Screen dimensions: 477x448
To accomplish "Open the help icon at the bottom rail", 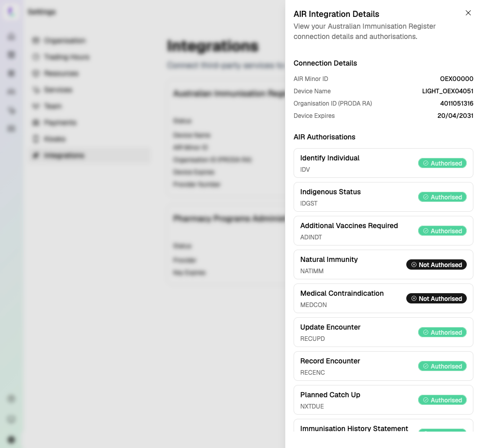I will click(x=11, y=419).
